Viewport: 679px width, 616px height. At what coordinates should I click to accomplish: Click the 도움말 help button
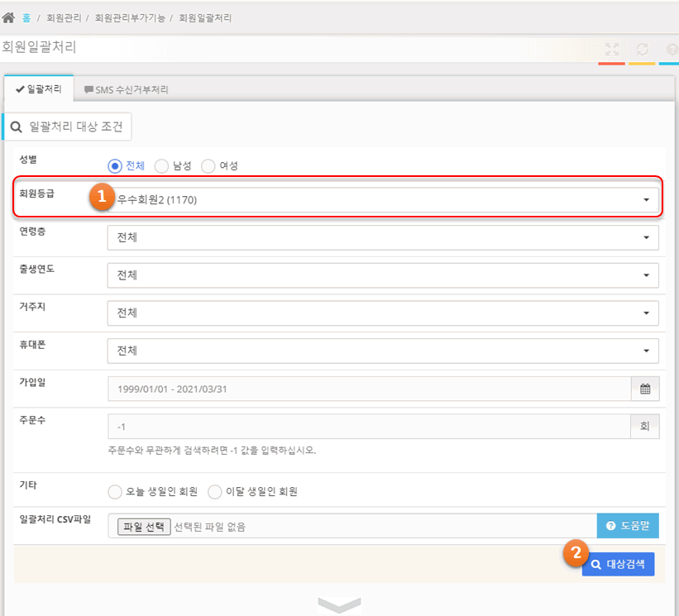coord(628,526)
